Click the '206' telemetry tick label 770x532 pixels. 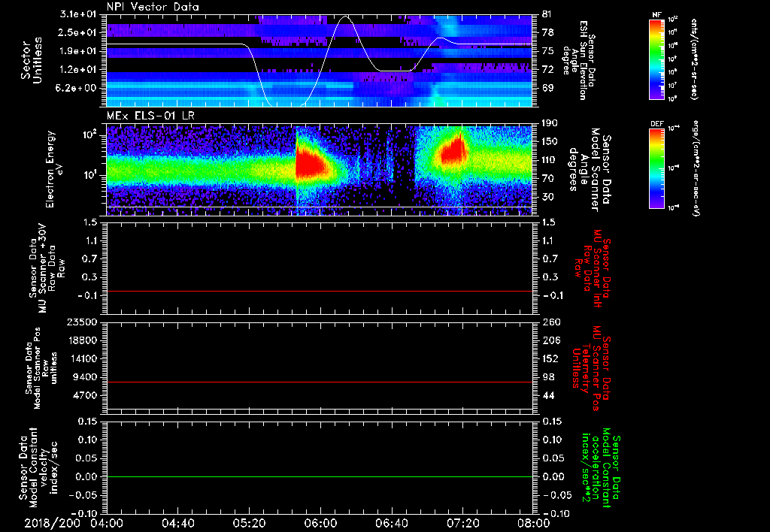point(550,340)
